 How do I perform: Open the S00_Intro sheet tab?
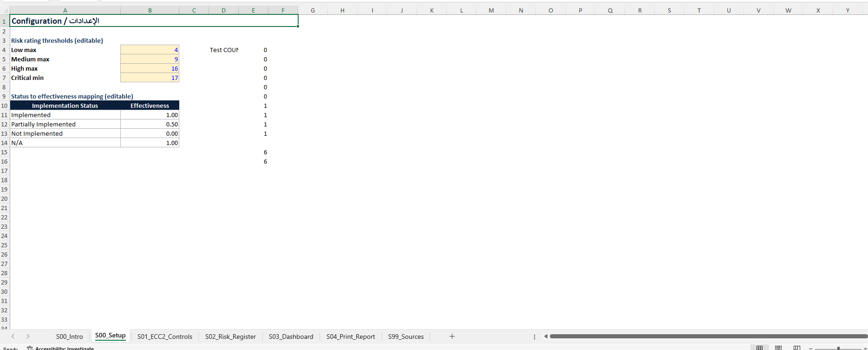point(69,337)
